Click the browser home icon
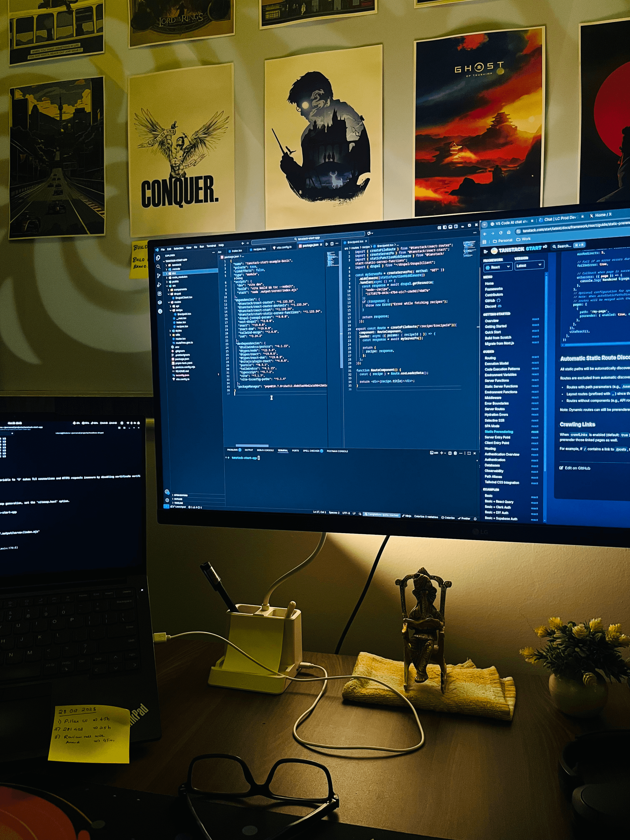This screenshot has height=840, width=630. (x=509, y=232)
